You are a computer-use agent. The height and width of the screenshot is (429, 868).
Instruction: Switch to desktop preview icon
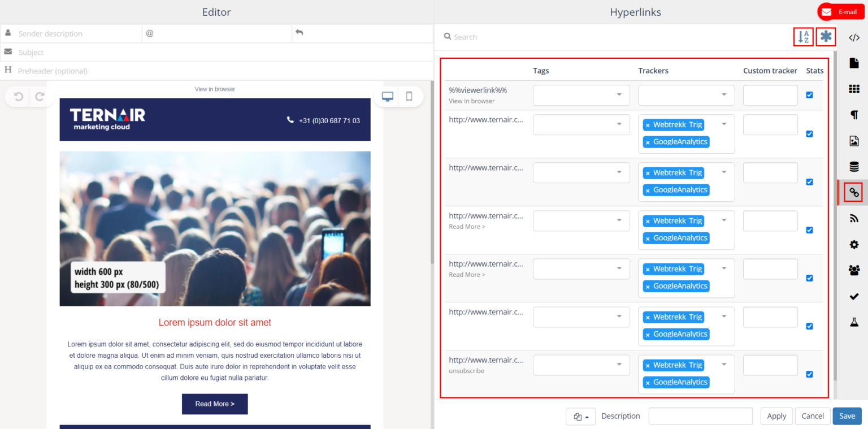coord(388,97)
